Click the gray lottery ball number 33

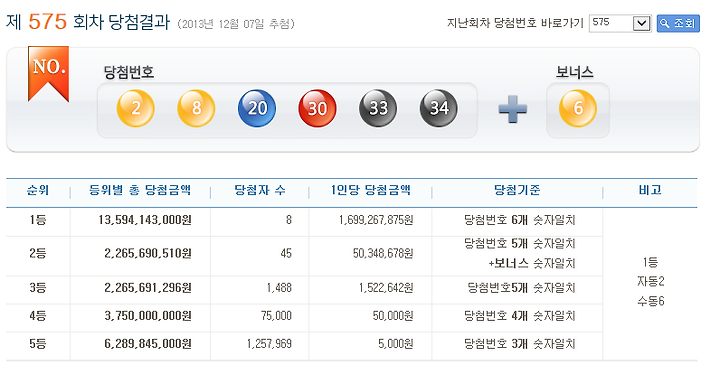point(378,108)
